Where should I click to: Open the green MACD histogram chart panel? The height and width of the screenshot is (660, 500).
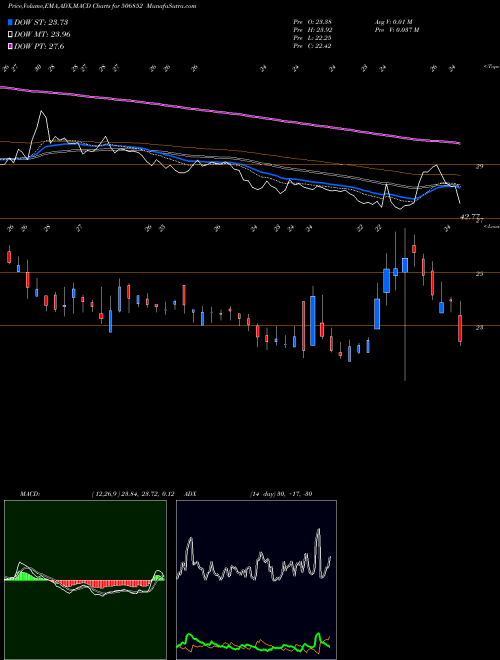pos(85,580)
